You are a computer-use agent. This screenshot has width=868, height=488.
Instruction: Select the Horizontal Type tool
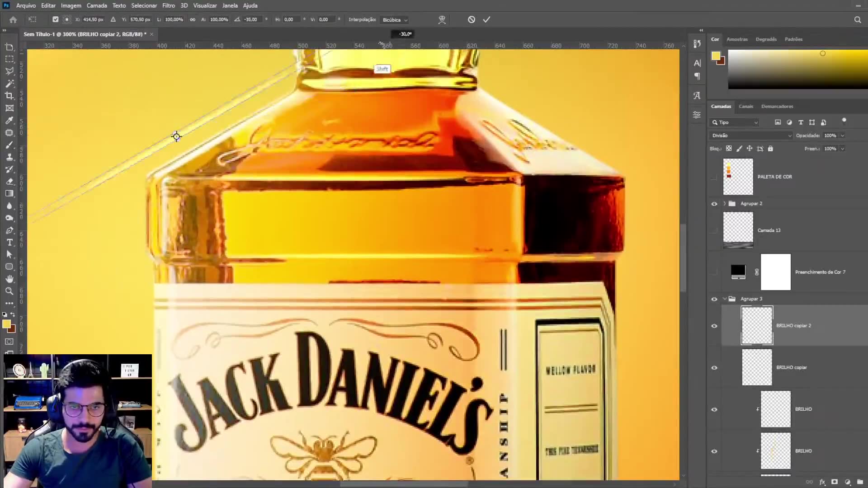click(9, 243)
